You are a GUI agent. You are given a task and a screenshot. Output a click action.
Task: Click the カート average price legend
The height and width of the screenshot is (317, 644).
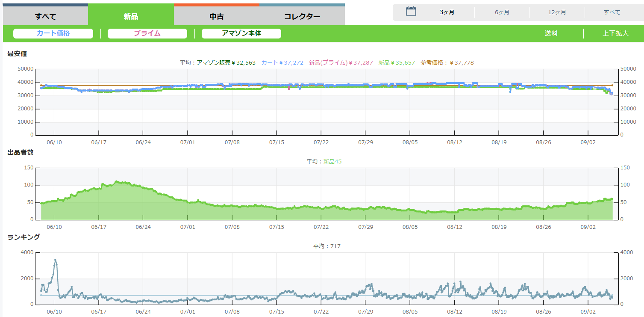[282, 62]
